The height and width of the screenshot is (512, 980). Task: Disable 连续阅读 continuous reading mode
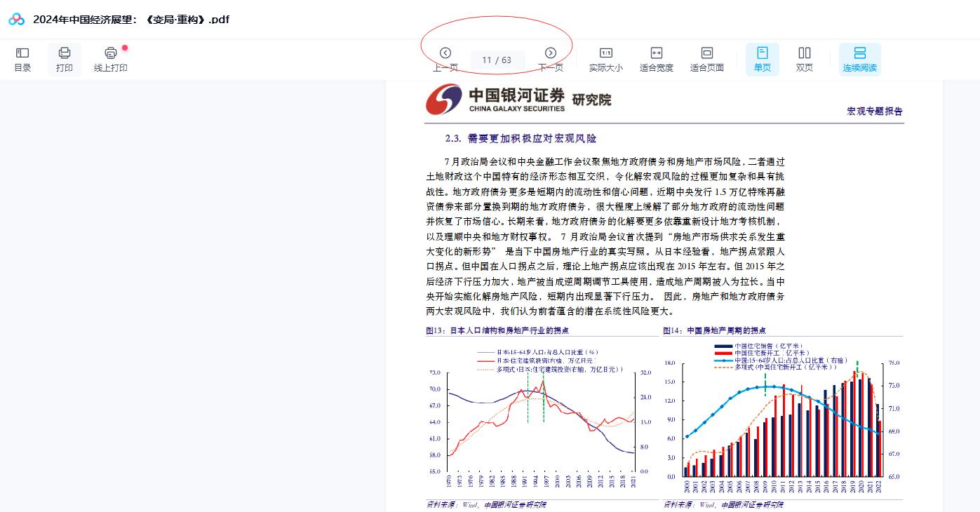click(860, 59)
